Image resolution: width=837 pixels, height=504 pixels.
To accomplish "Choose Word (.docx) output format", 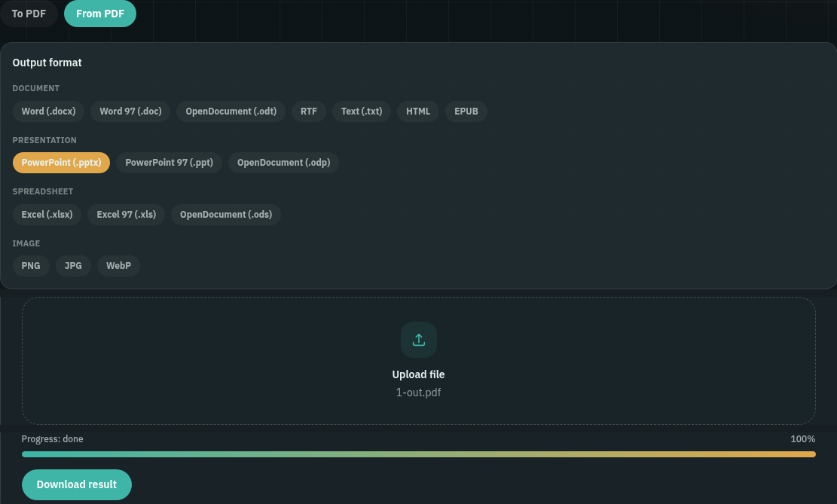I will click(x=48, y=111).
